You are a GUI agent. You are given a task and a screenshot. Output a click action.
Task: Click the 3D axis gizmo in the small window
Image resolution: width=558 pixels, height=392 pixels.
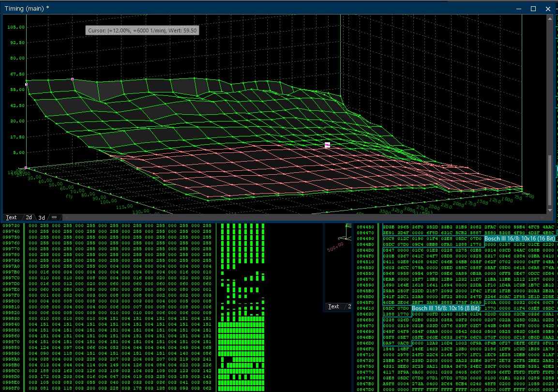(x=346, y=236)
